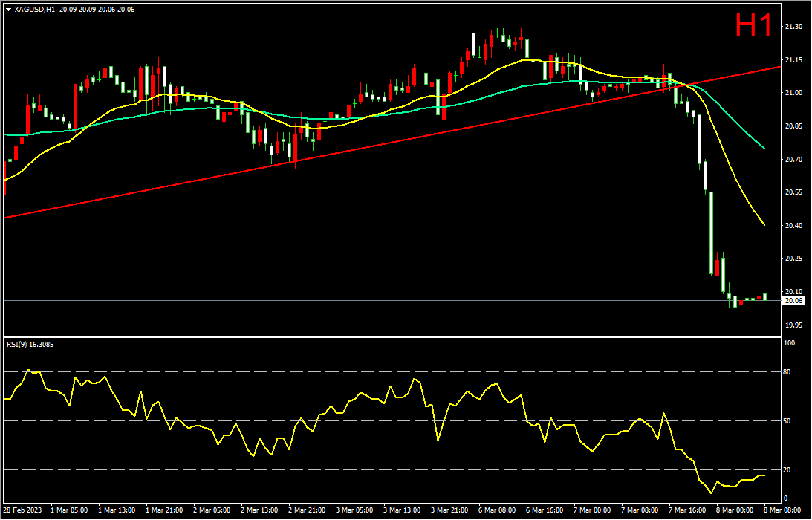Click the 1 Mar 21:00 time label
This screenshot has width=812, height=520.
(x=164, y=510)
